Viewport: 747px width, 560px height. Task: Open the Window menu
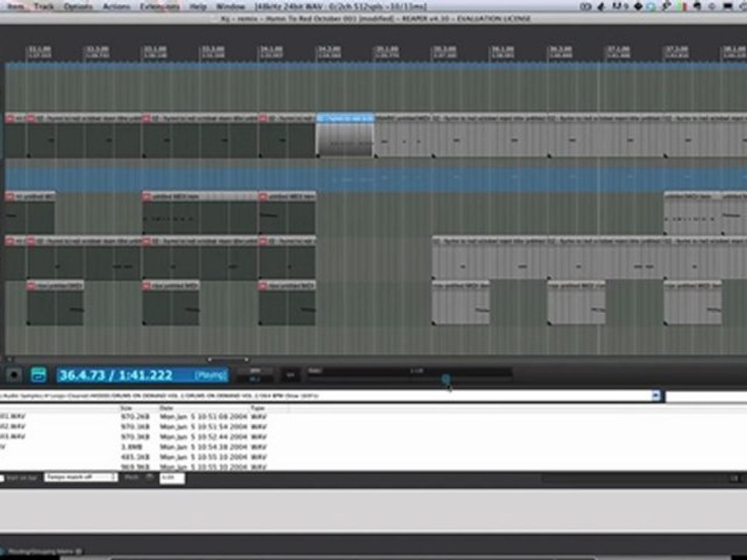[x=230, y=7]
